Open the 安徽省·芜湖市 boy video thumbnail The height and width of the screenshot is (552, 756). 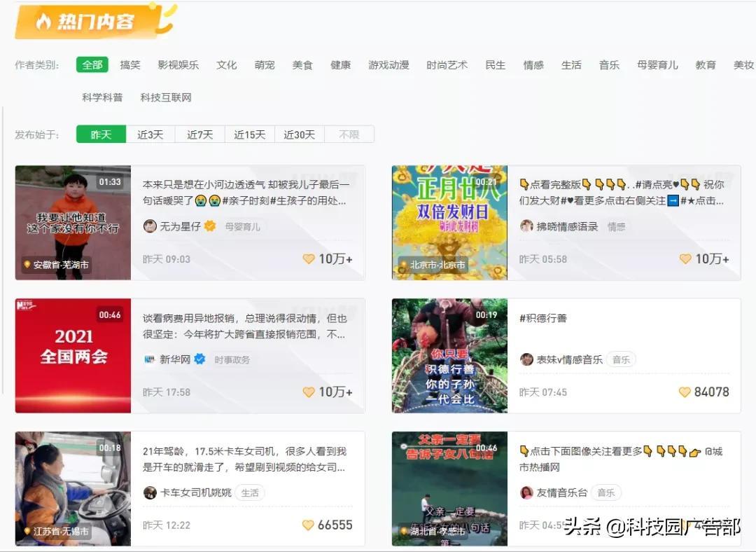pyautogui.click(x=73, y=223)
